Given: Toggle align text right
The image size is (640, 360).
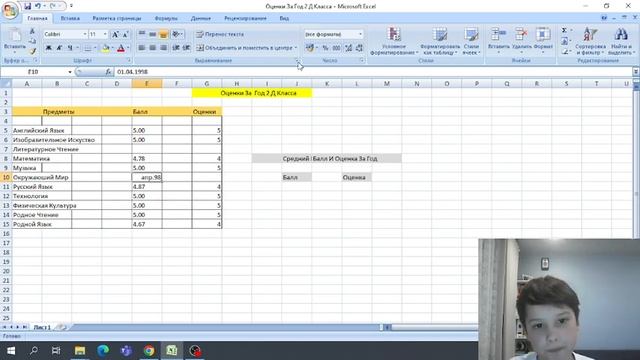Looking at the screenshot, I should tap(163, 48).
